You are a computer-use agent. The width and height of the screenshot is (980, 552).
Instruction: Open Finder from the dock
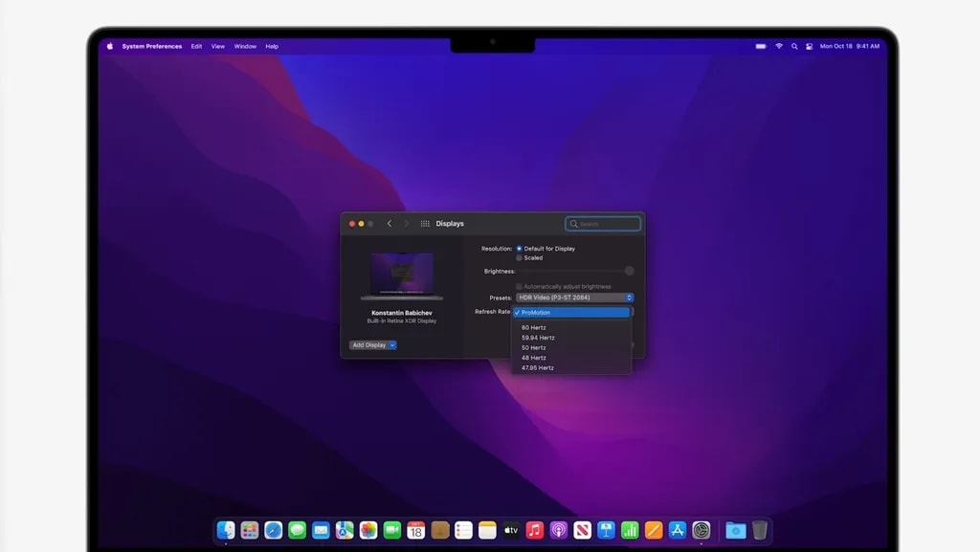tap(226, 530)
